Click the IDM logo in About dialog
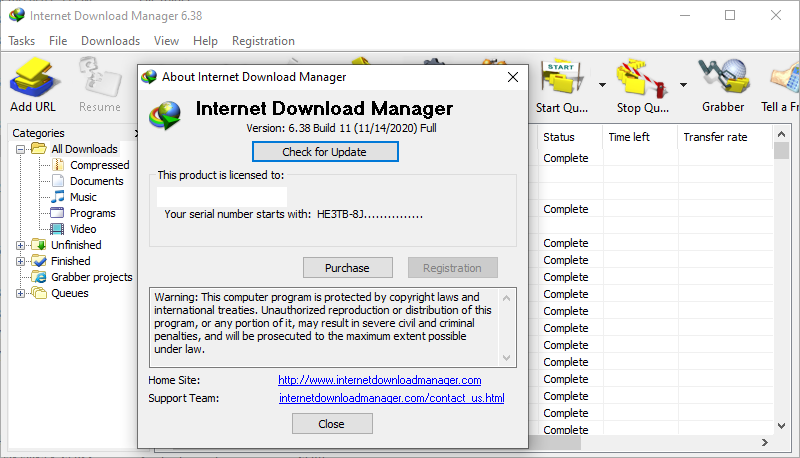 click(165, 115)
